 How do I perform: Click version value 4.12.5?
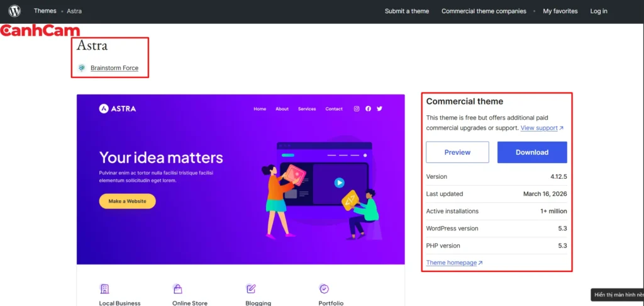point(558,176)
